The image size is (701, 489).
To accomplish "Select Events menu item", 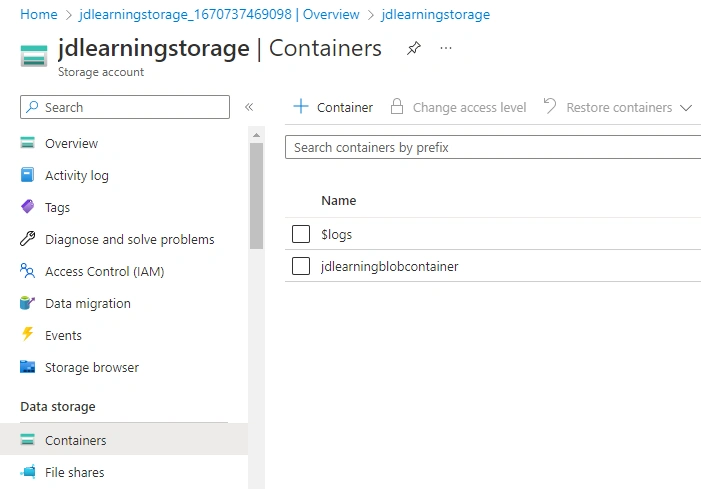I will click(x=63, y=336).
